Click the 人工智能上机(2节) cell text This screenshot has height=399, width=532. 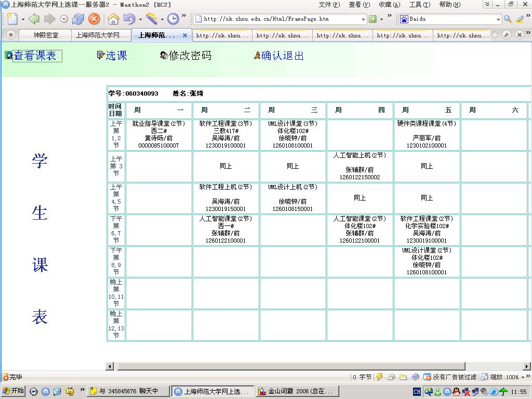pyautogui.click(x=360, y=155)
